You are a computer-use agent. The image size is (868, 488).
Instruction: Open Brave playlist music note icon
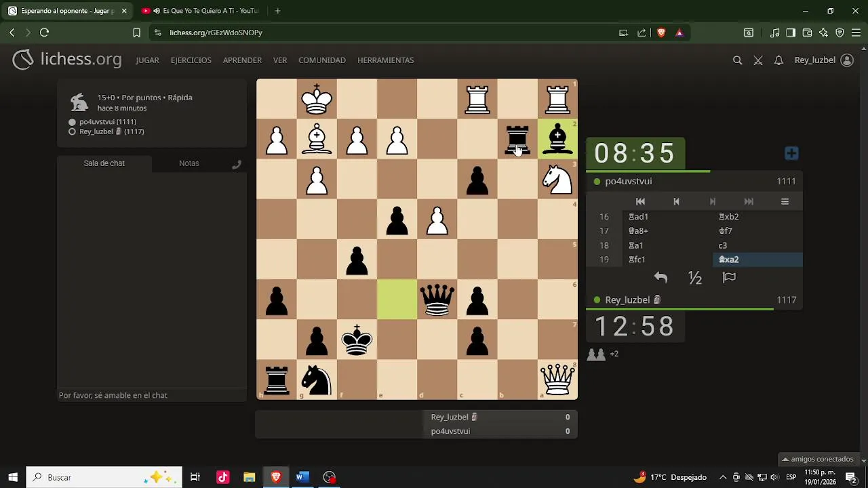[774, 33]
